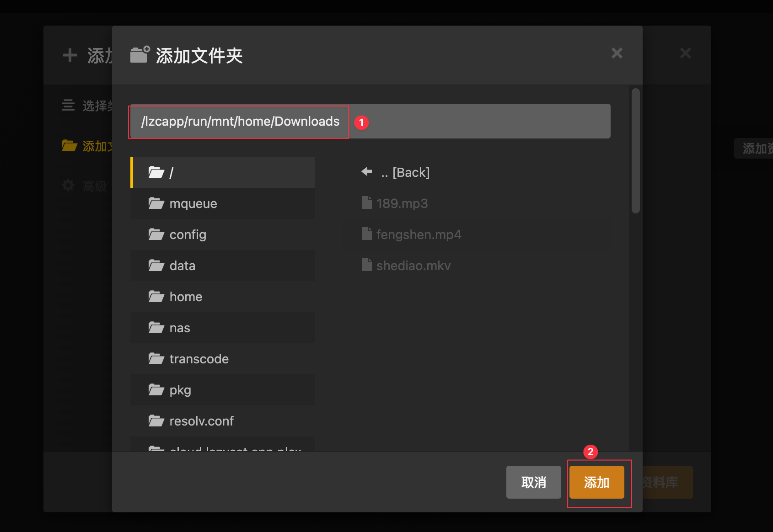Click the back arrow icon
The height and width of the screenshot is (532, 773).
[x=367, y=172]
